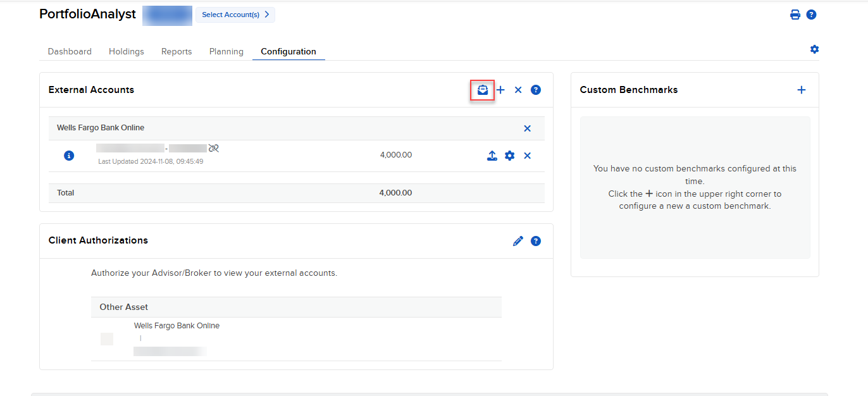Edit Client Authorizations with the pencil icon
The width and height of the screenshot is (868, 396).
click(x=518, y=241)
